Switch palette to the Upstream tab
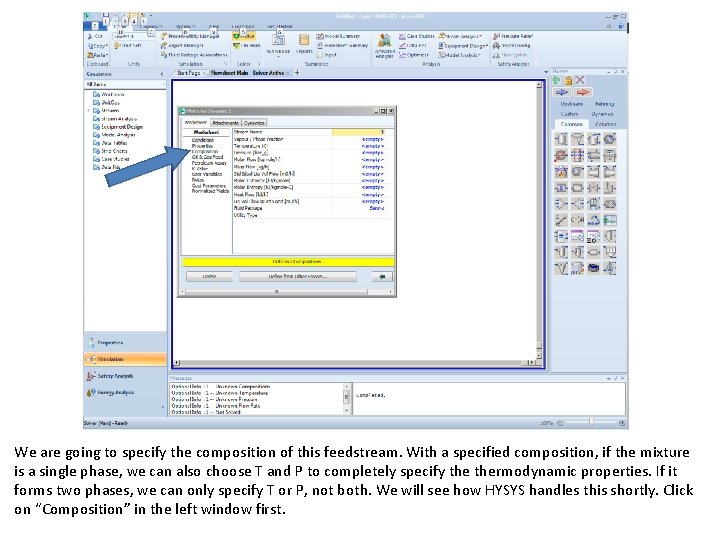720x540 pixels. click(x=572, y=104)
